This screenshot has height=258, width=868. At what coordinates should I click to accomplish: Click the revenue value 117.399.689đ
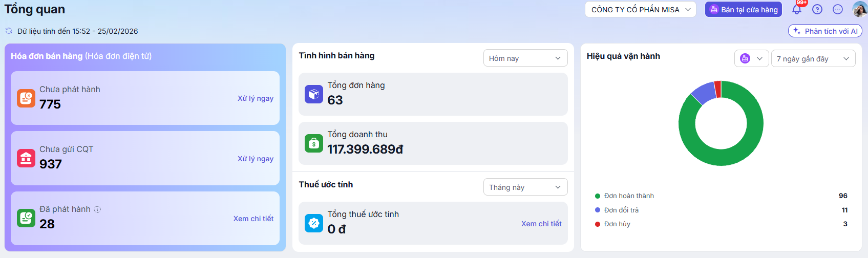coord(366,149)
